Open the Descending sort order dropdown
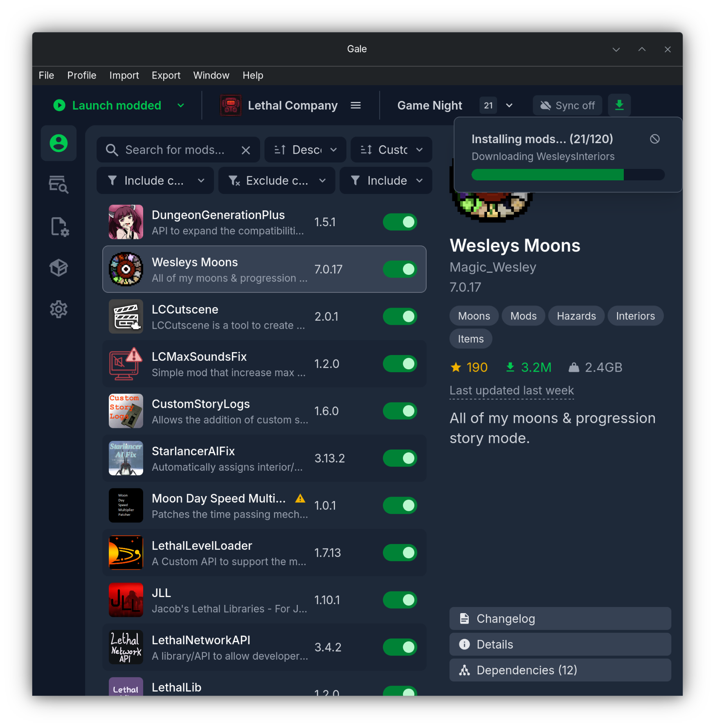Viewport: 715px width, 728px height. [305, 150]
